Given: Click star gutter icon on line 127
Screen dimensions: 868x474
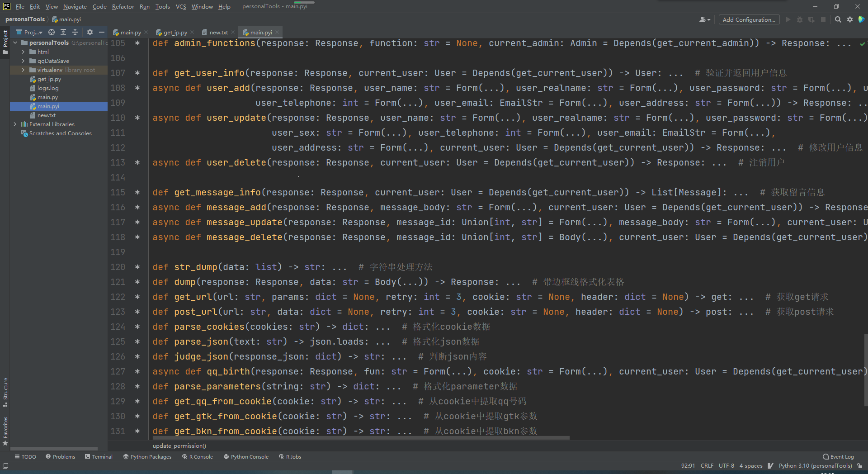Looking at the screenshot, I should [137, 371].
